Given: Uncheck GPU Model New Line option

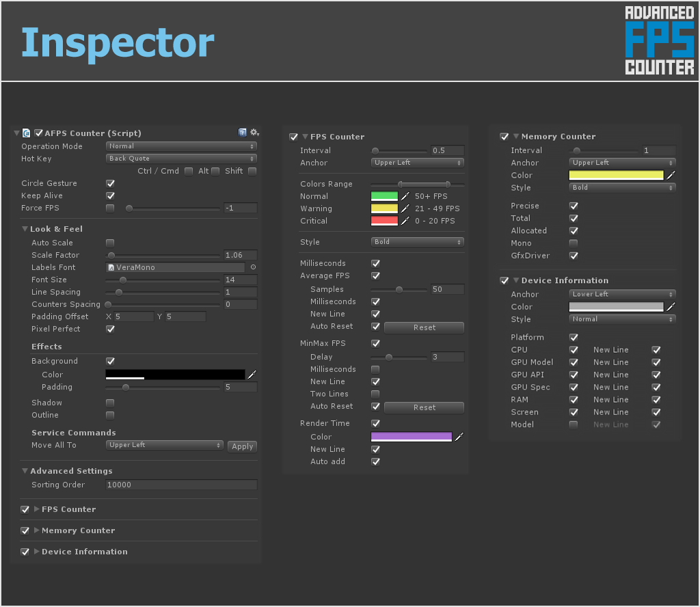Looking at the screenshot, I should [x=656, y=362].
